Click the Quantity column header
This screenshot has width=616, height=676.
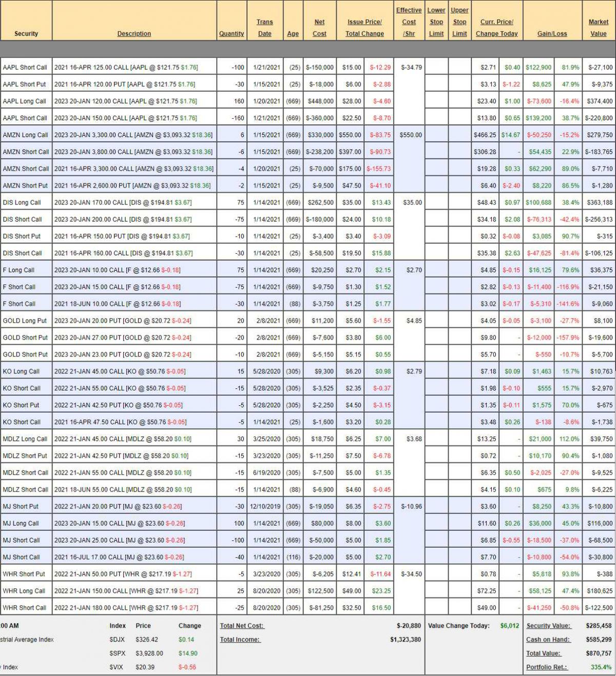tap(232, 34)
